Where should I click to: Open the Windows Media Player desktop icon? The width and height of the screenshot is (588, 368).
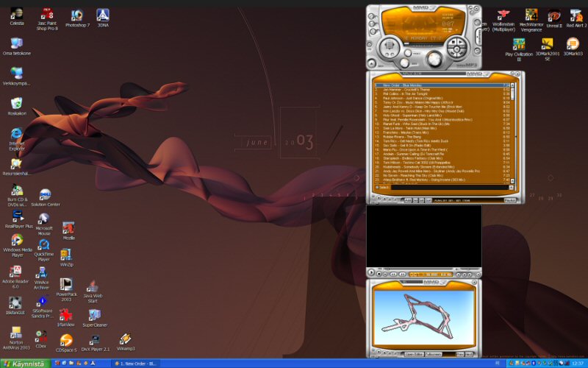tap(16, 242)
